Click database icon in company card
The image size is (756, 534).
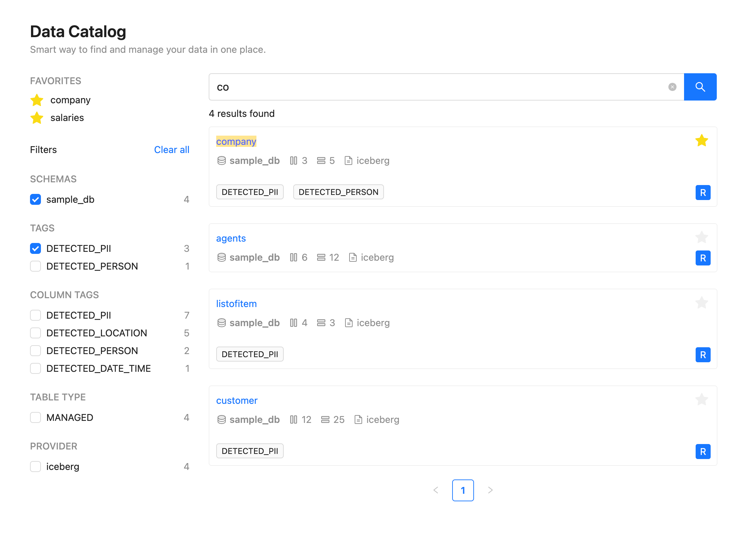222,161
